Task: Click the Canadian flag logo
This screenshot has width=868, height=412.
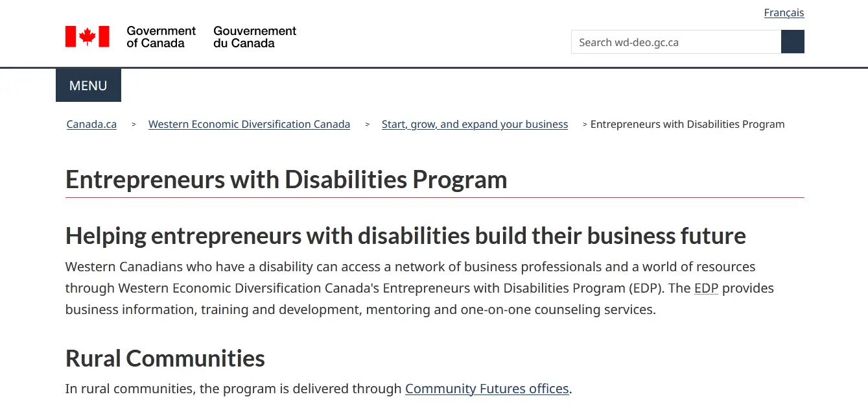Action: click(x=87, y=36)
